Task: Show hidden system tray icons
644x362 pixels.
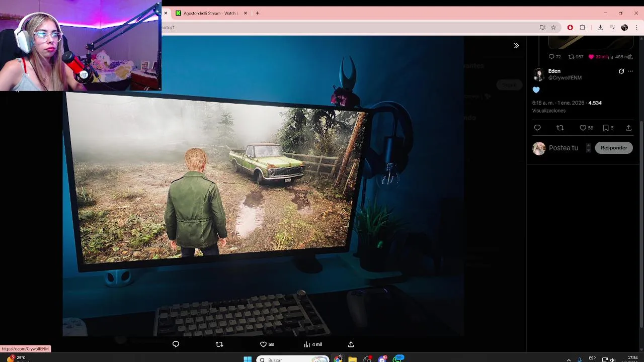Action: coord(569,359)
